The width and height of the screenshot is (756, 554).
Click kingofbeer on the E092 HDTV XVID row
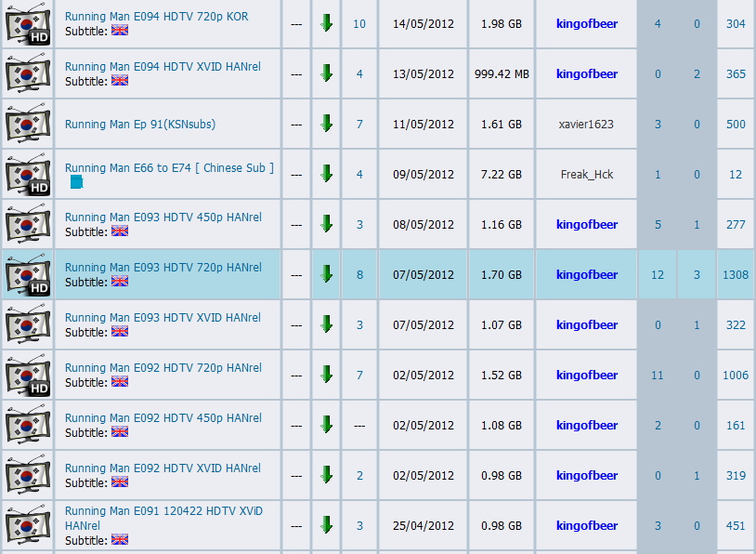tap(586, 475)
